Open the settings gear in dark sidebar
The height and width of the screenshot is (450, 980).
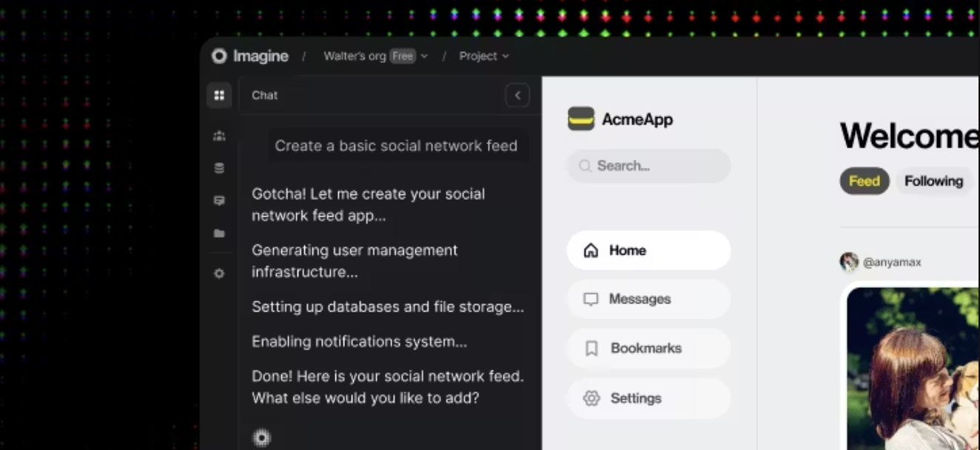click(x=219, y=273)
